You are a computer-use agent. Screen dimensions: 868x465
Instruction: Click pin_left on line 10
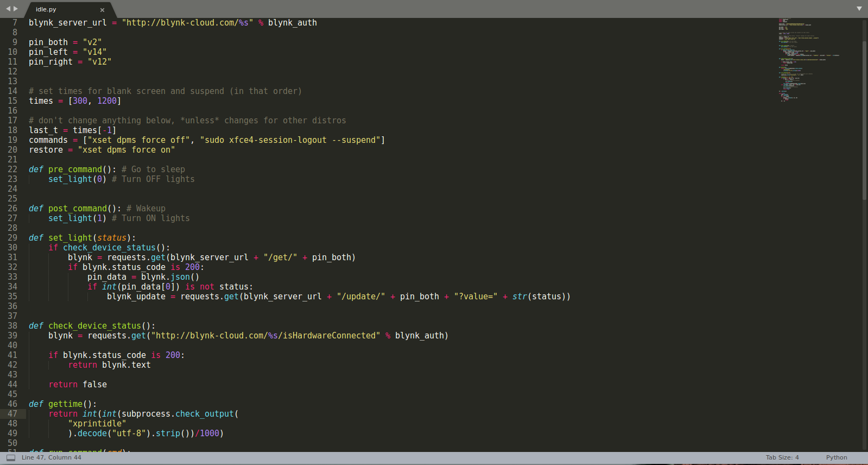coord(48,52)
